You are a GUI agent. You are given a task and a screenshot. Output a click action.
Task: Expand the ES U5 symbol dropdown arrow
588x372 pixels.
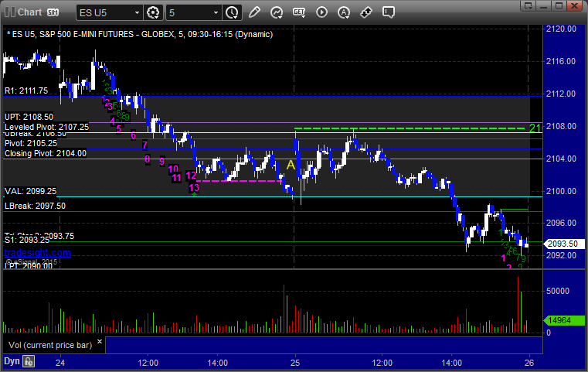click(x=138, y=13)
